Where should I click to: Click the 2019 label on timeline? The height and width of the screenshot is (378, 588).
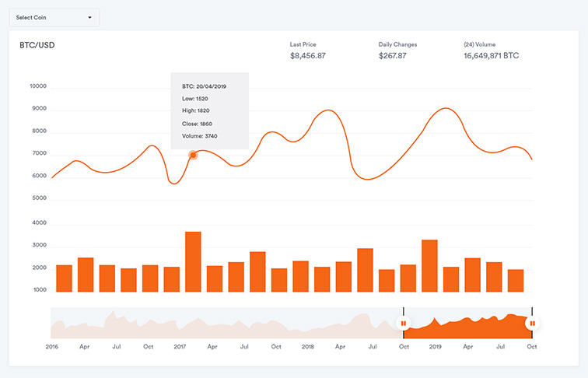pyautogui.click(x=436, y=346)
